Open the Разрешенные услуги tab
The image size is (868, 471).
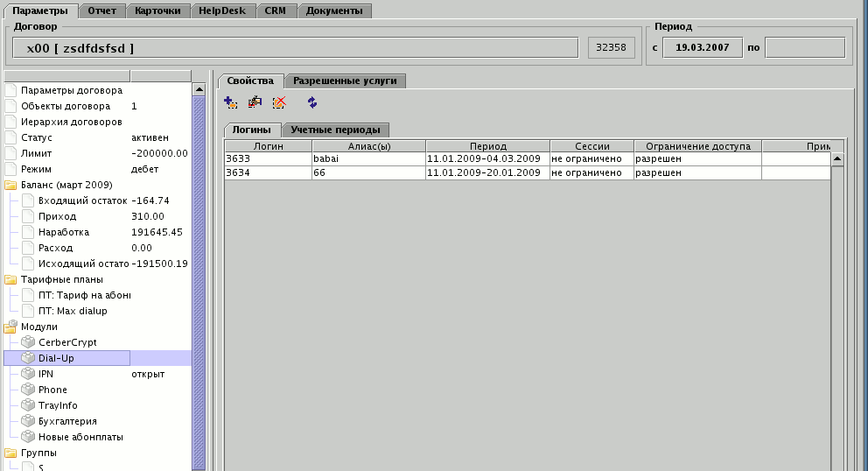click(x=345, y=81)
